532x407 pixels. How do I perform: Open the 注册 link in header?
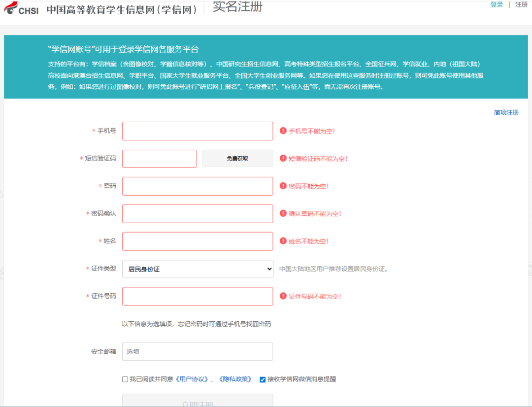(521, 5)
